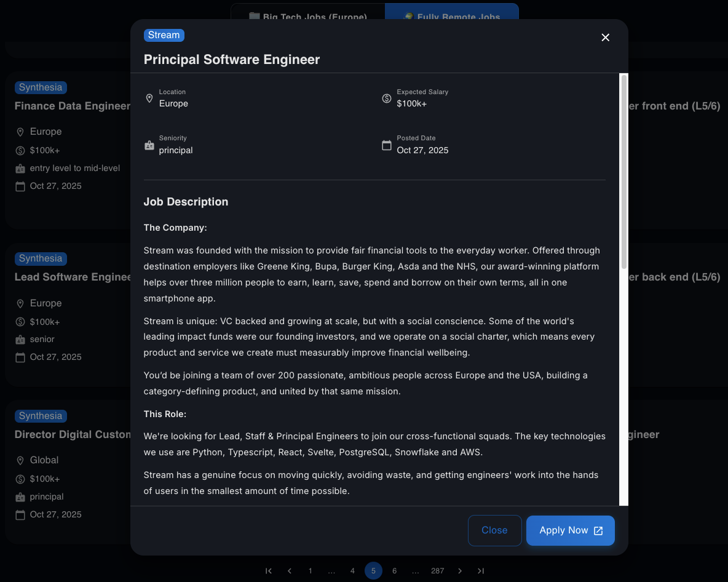Click seniority icon on Director Digital card
The width and height of the screenshot is (728, 582).
click(20, 497)
